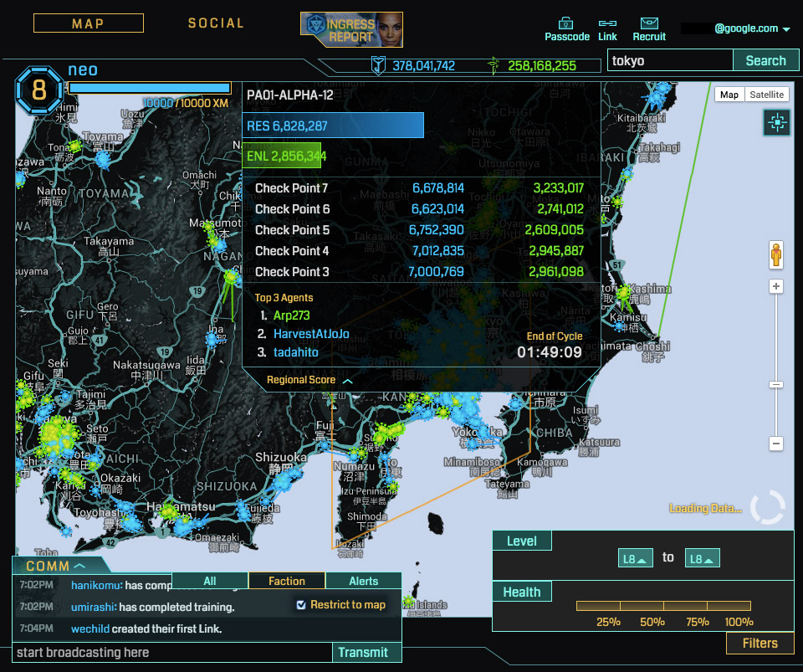Click the Link icon in header
Viewport: 803px width, 672px height.
click(x=607, y=23)
